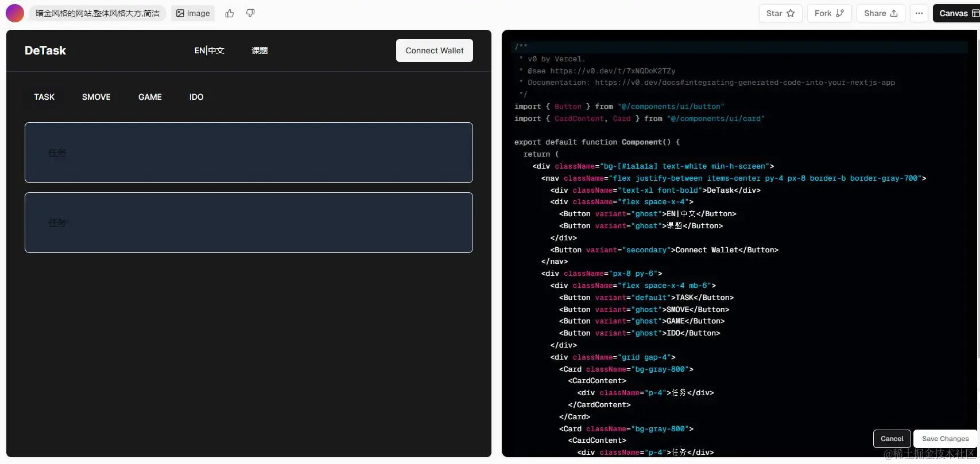Click the thumbs down icon
Screen dimensions: 980x464
pos(250,13)
